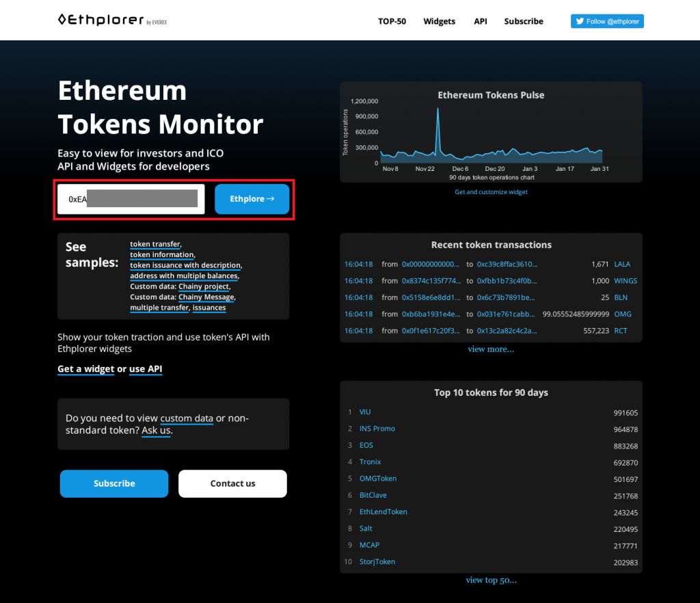Screen dimensions: 700x603
Task: Click the Twitter bird icon on Follow button
Action: tap(582, 21)
